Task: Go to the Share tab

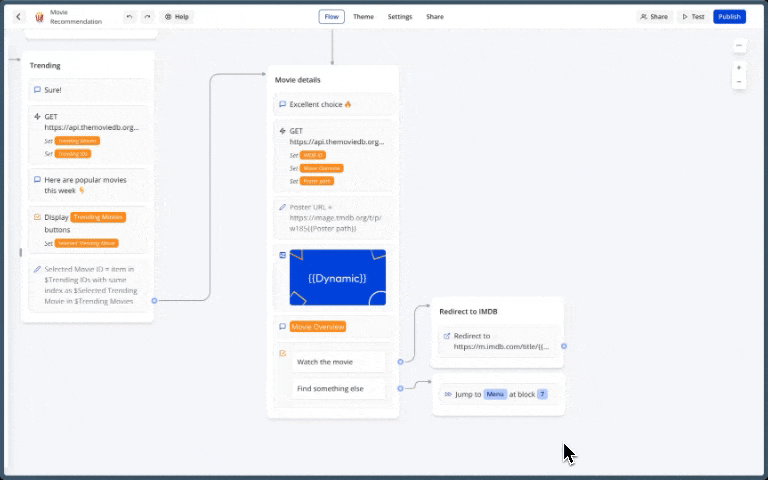Action: click(435, 17)
